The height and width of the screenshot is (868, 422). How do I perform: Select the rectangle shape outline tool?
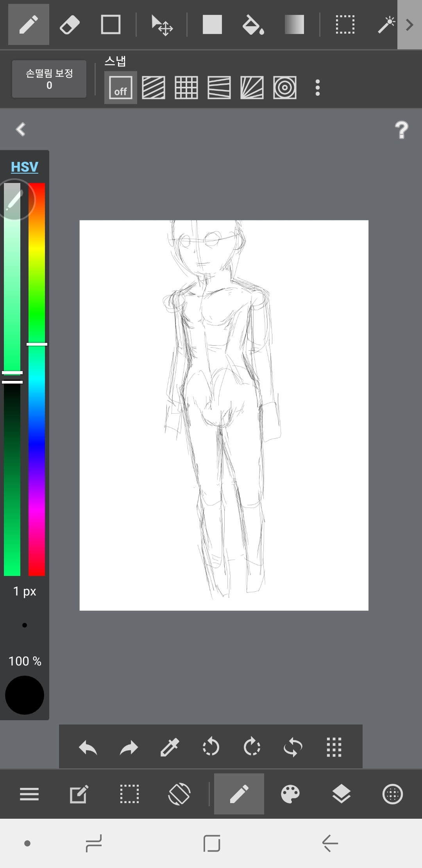tap(111, 25)
